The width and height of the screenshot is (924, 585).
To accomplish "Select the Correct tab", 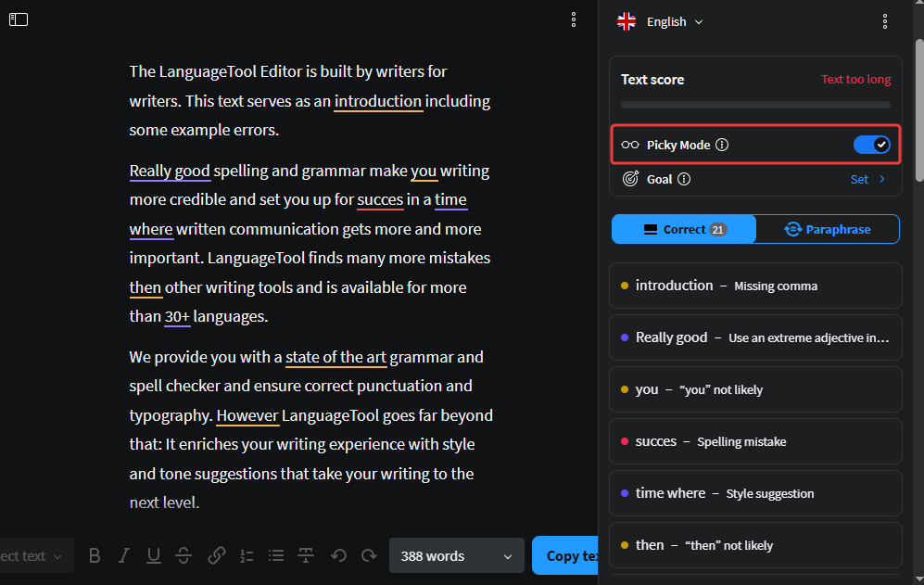I will point(684,229).
